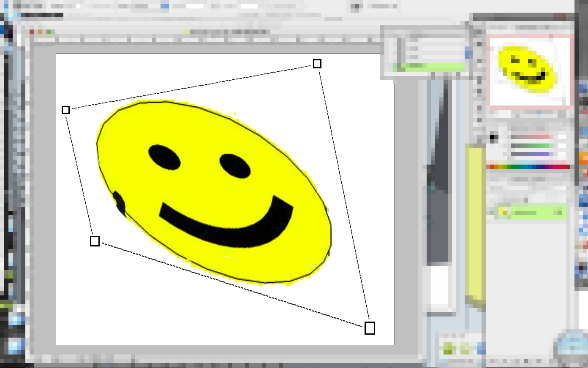Select the top-left transform corner handle

[x=65, y=110]
